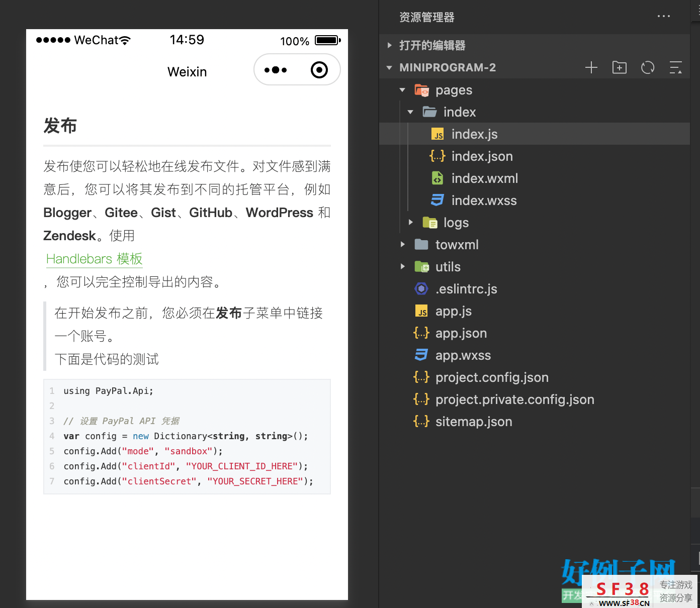Select the logs folder label

coord(456,223)
